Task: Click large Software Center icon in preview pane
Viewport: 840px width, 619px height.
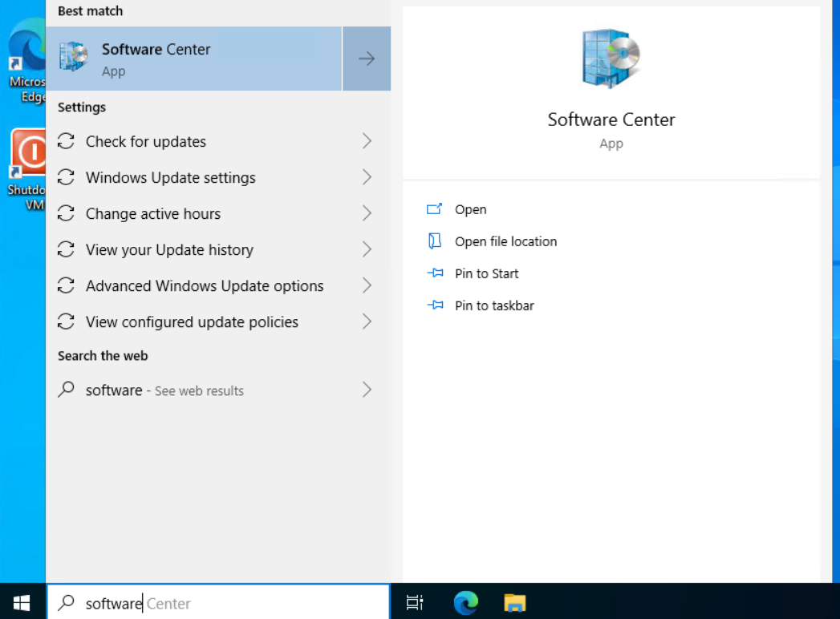Action: 611,58
